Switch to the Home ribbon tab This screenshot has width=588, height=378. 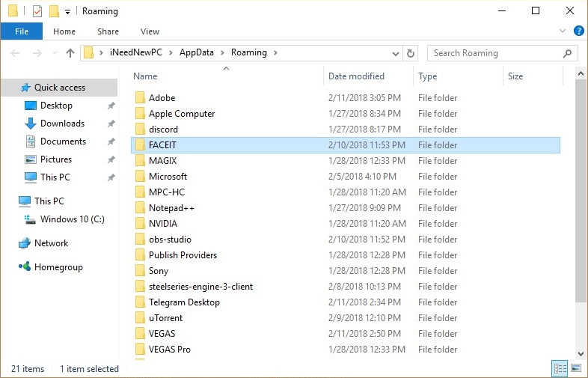[x=64, y=31]
